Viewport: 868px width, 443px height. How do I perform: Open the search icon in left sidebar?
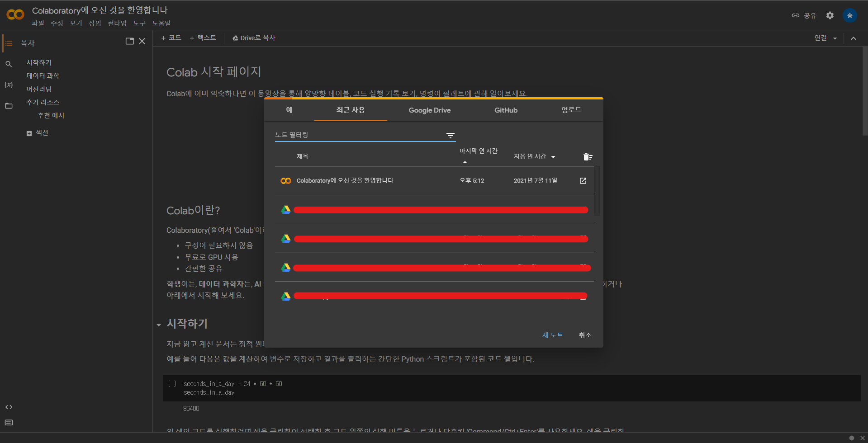pyautogui.click(x=9, y=64)
